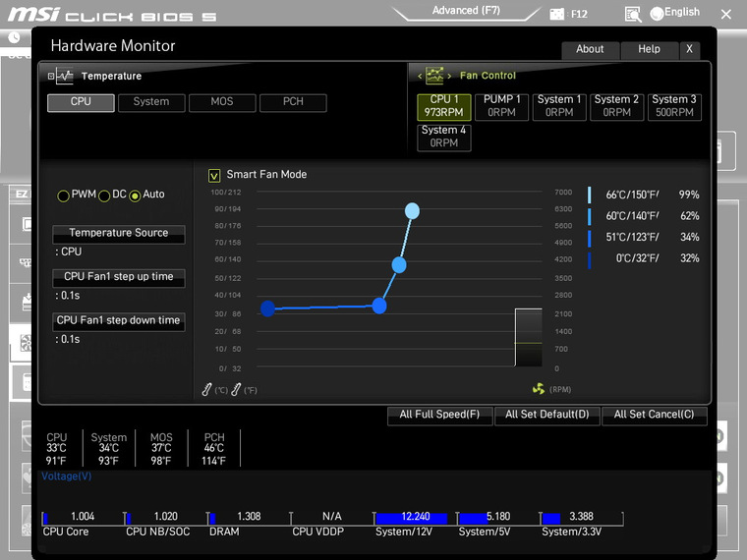The image size is (747, 560).
Task: Open the Temperature Source selector
Action: point(119,234)
